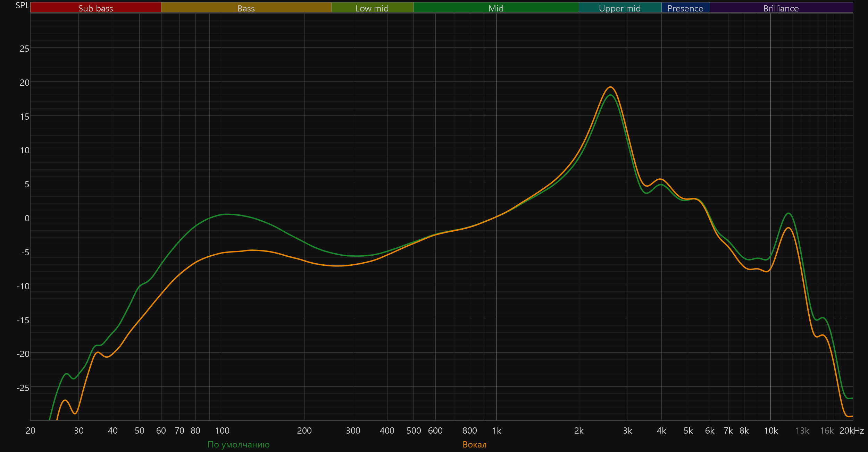The height and width of the screenshot is (452, 868).
Task: Click the 0 dB label on SPL axis
Action: coord(27,218)
